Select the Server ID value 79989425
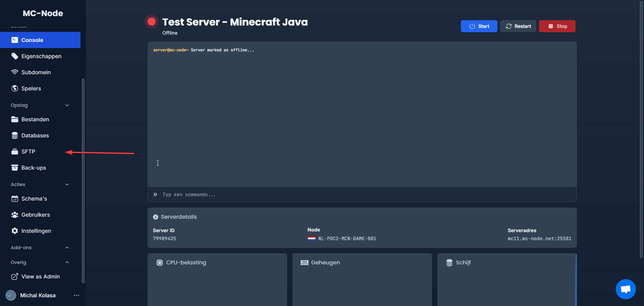644x306 pixels. click(x=164, y=238)
